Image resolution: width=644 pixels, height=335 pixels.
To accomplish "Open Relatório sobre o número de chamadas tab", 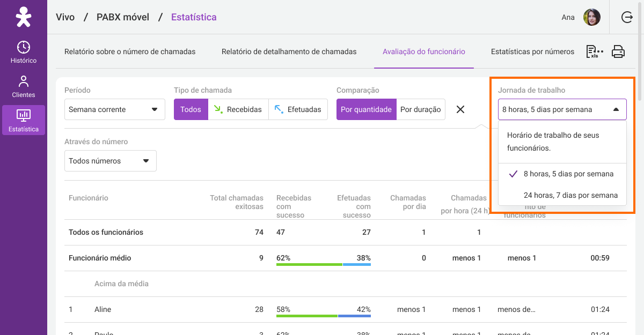I will (x=130, y=51).
